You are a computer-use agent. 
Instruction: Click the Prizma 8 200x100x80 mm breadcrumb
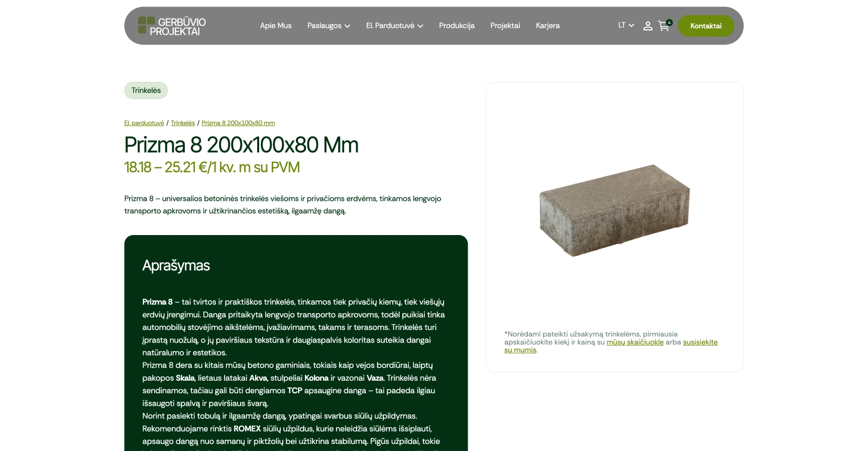(x=238, y=123)
